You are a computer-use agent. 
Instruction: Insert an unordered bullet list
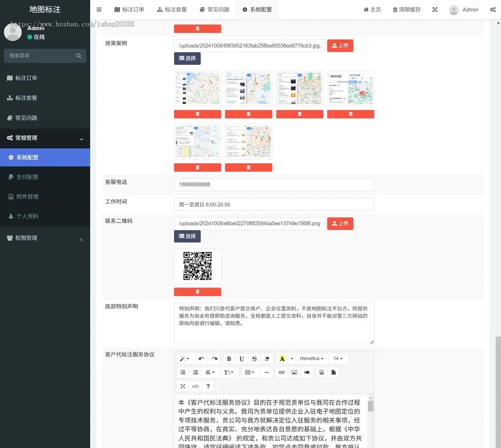click(183, 372)
